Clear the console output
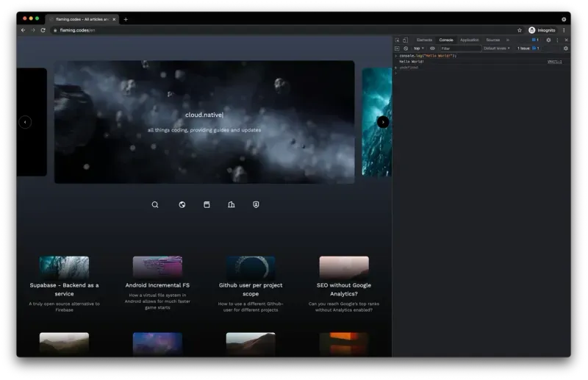The height and width of the screenshot is (380, 588). tap(406, 49)
